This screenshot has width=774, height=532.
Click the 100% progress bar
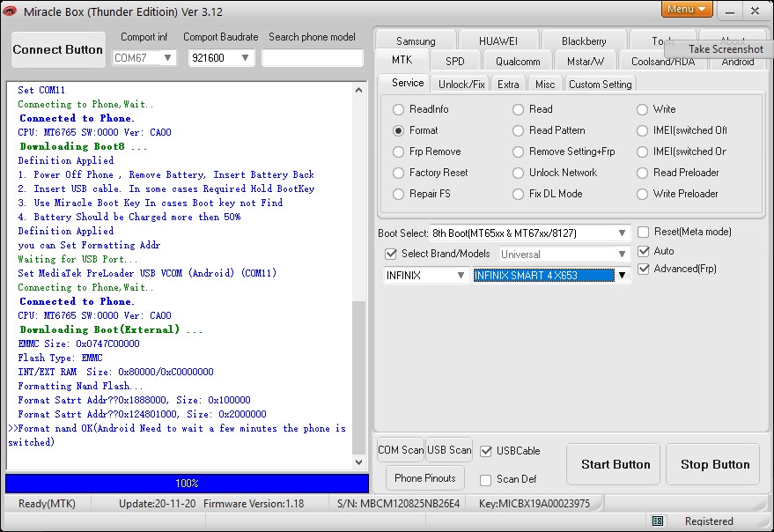tap(187, 483)
